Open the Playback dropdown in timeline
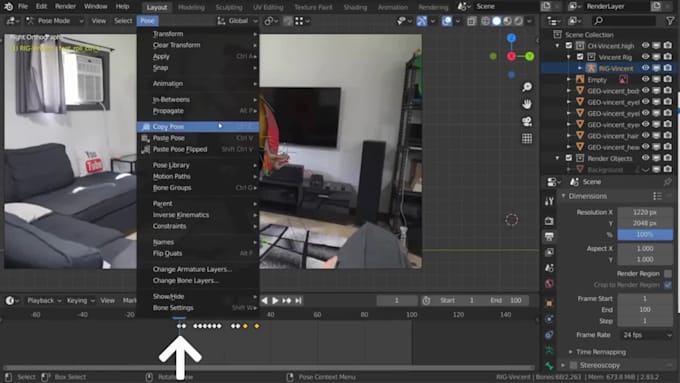Image resolution: width=680 pixels, height=383 pixels. [x=44, y=300]
